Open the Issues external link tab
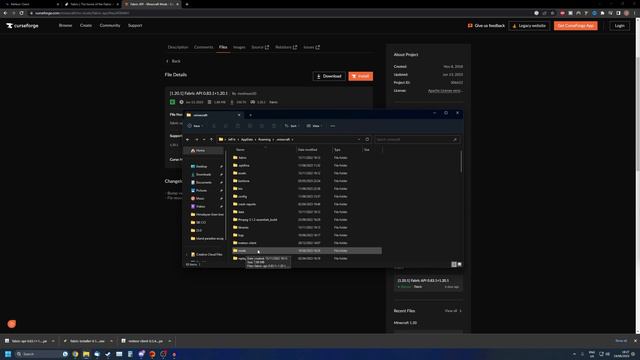 pos(311,47)
